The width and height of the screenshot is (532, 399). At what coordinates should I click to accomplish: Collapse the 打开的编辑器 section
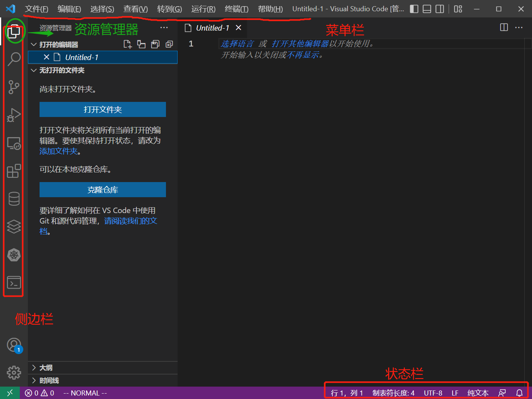34,45
